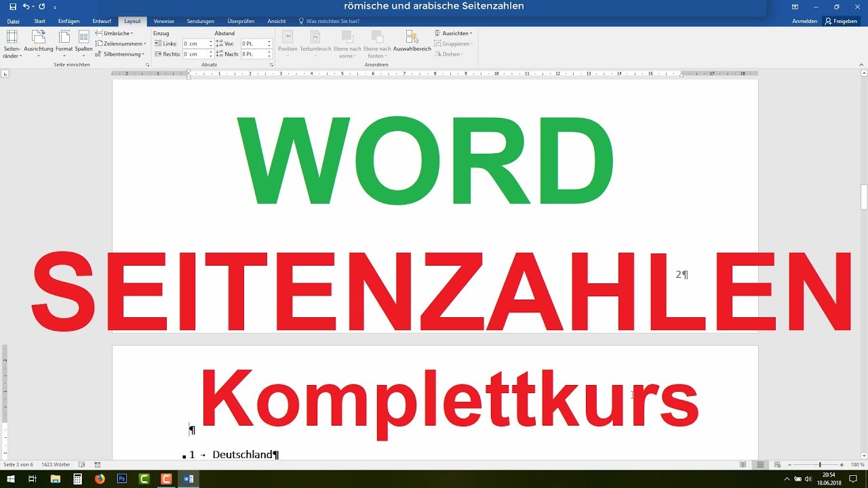The height and width of the screenshot is (488, 868).
Task: Click the Abstand Nach spacing field
Action: pos(253,54)
